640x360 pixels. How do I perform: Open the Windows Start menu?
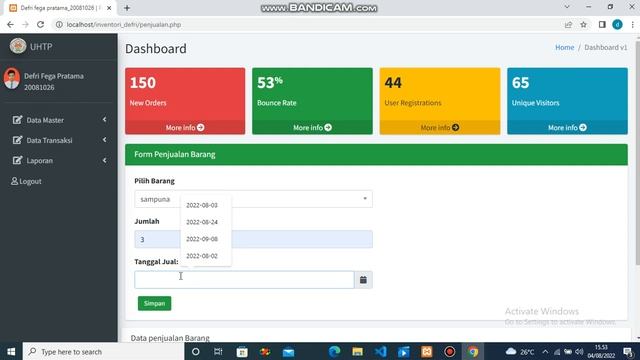(11, 351)
